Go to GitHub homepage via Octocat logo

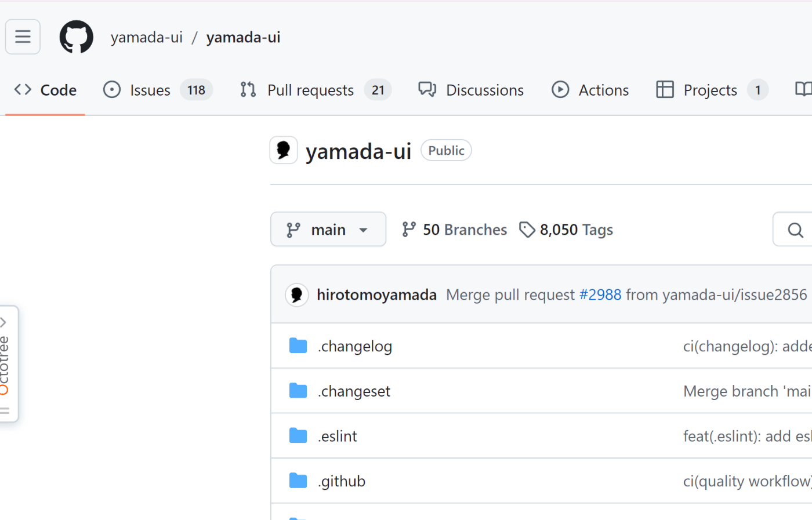click(x=77, y=37)
